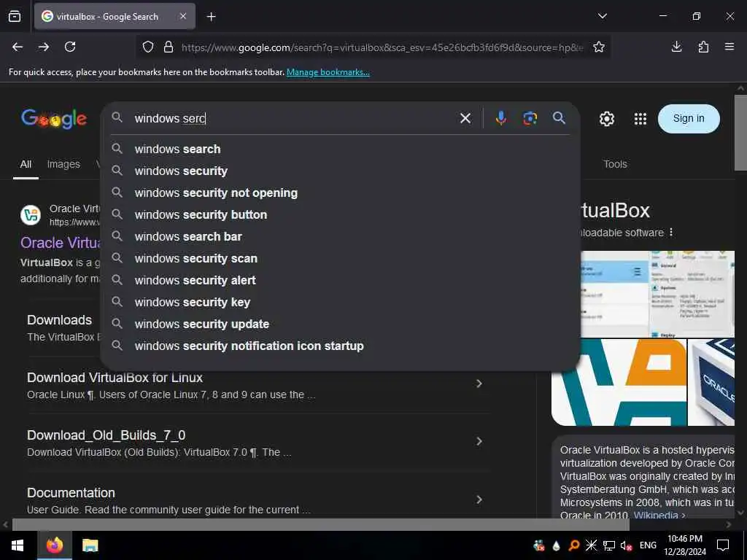Start search by voice microphone
This screenshot has height=560, width=747.
point(500,118)
